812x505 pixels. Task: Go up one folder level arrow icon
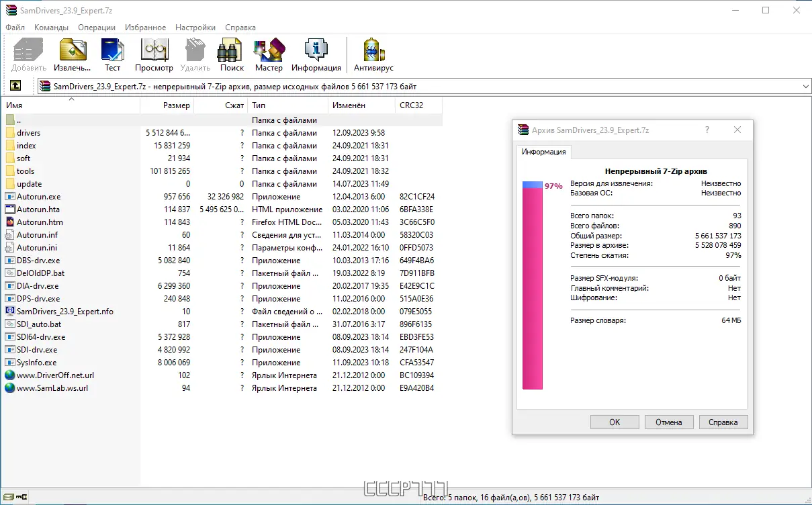pos(15,86)
